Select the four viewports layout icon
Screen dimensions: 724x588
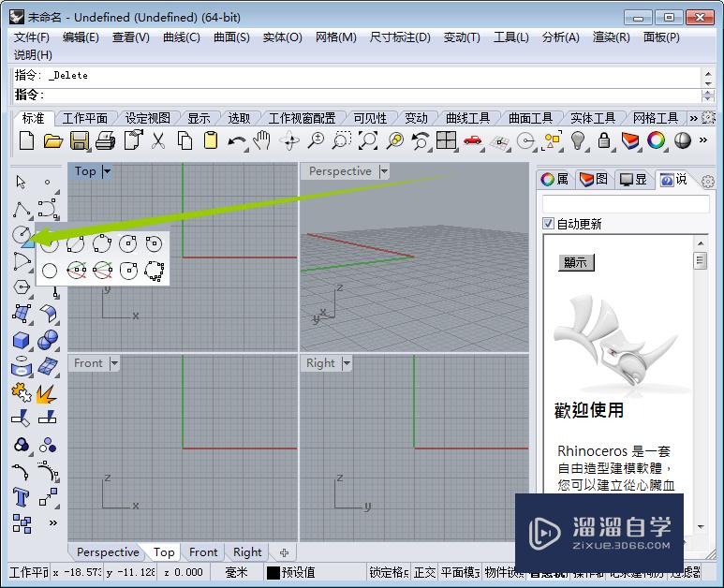(x=447, y=140)
